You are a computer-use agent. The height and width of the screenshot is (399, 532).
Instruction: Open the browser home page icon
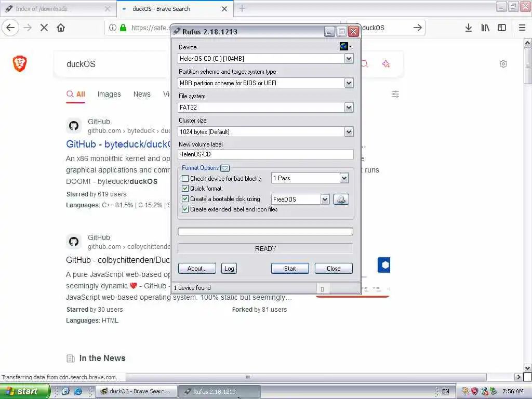point(61,28)
